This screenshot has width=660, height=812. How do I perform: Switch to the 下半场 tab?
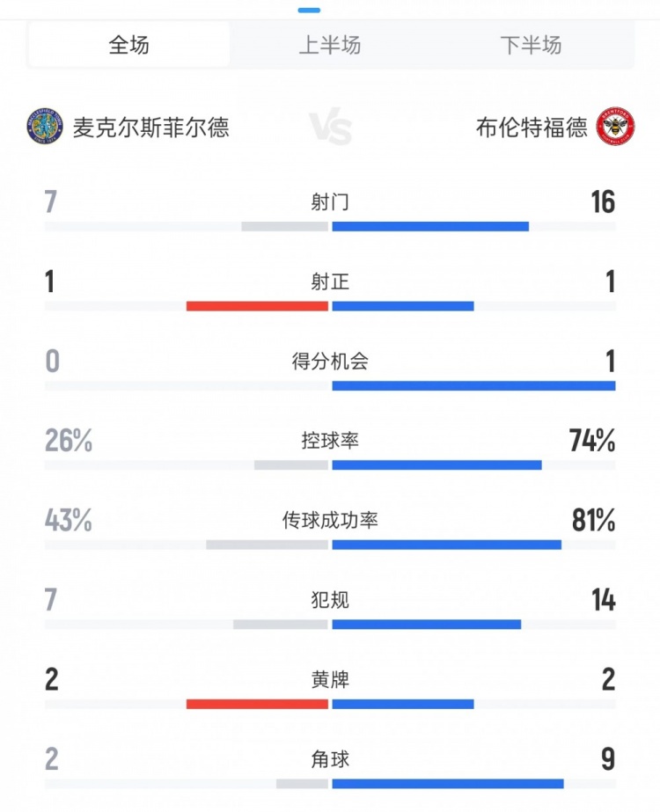click(531, 45)
